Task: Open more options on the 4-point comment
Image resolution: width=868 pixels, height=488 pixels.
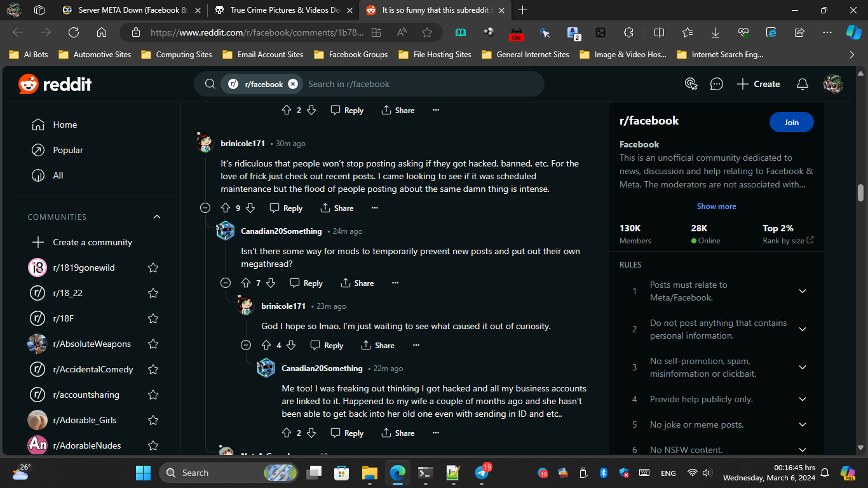Action: pyautogui.click(x=416, y=345)
